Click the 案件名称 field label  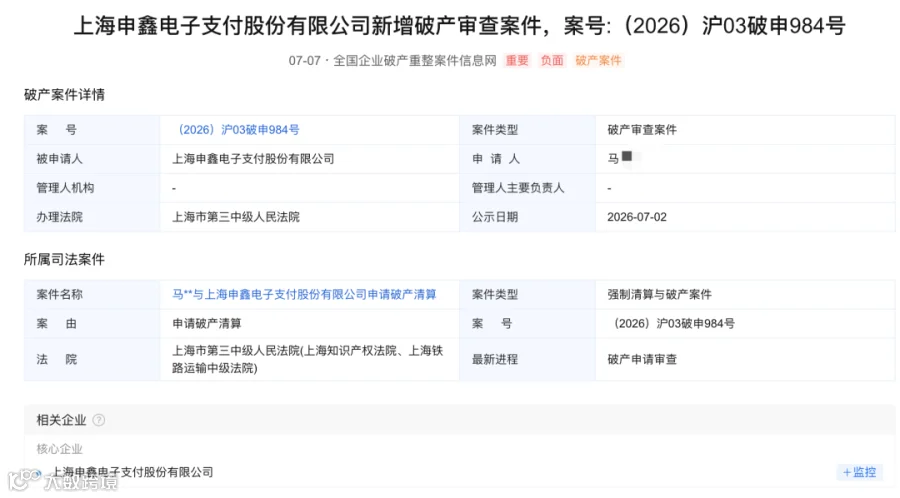coord(59,294)
